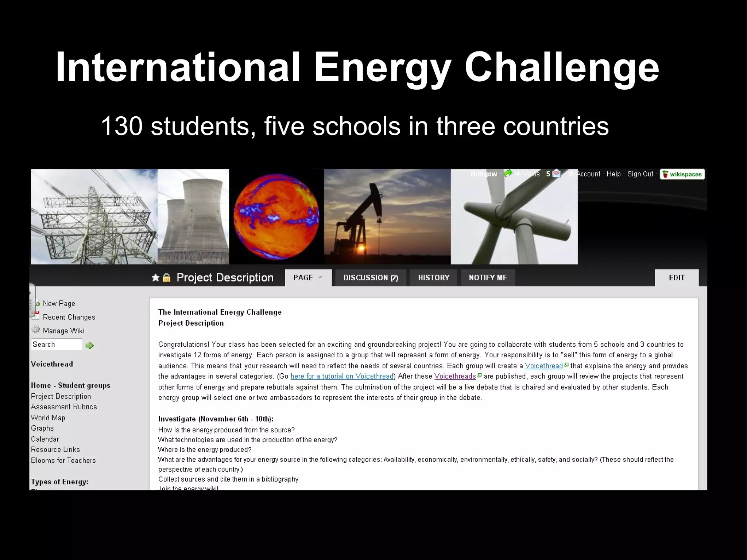This screenshot has width=747, height=560.
Task: Open the Help link in the header
Action: click(x=614, y=174)
